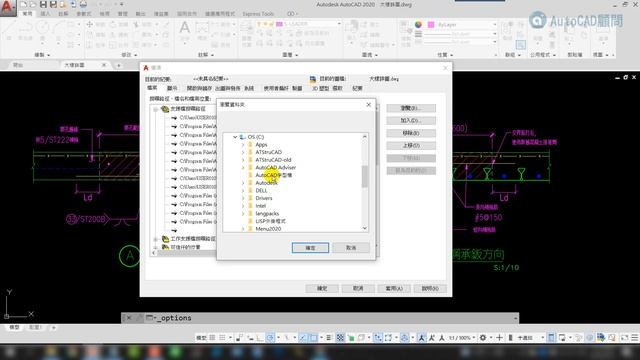The width and height of the screenshot is (640, 360).
Task: Switch to the Layout1 tab at the bottom
Action: click(35, 327)
